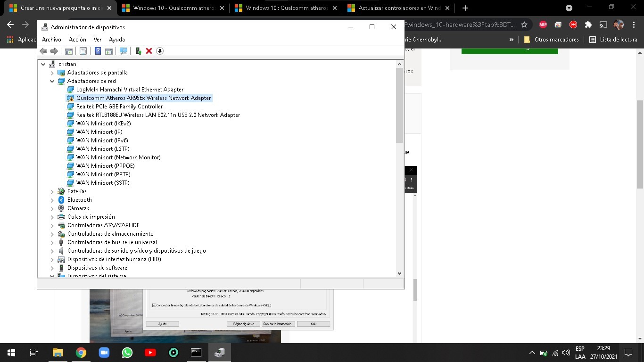The height and width of the screenshot is (362, 644).
Task: Click the Update driver toolbar icon
Action: click(138, 50)
